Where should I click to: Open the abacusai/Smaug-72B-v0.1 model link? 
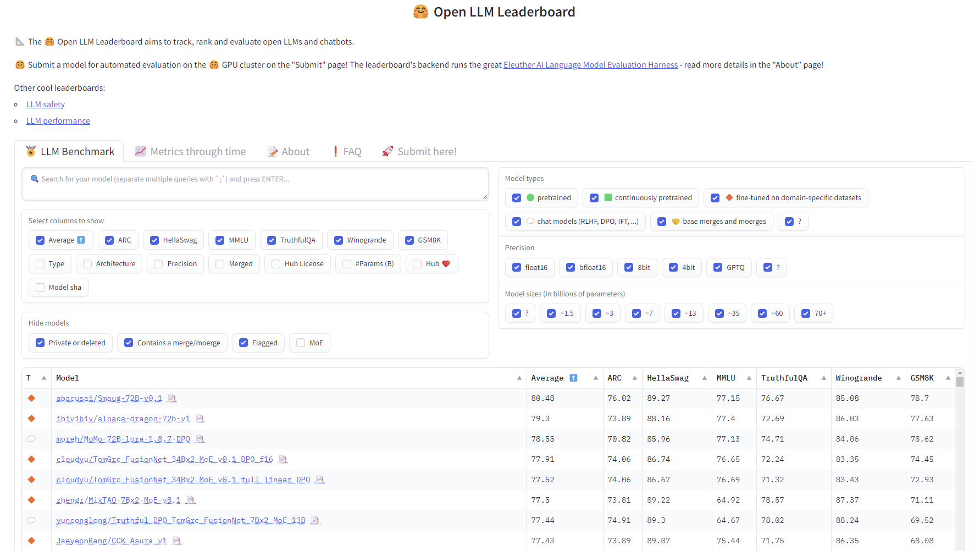[x=109, y=398]
